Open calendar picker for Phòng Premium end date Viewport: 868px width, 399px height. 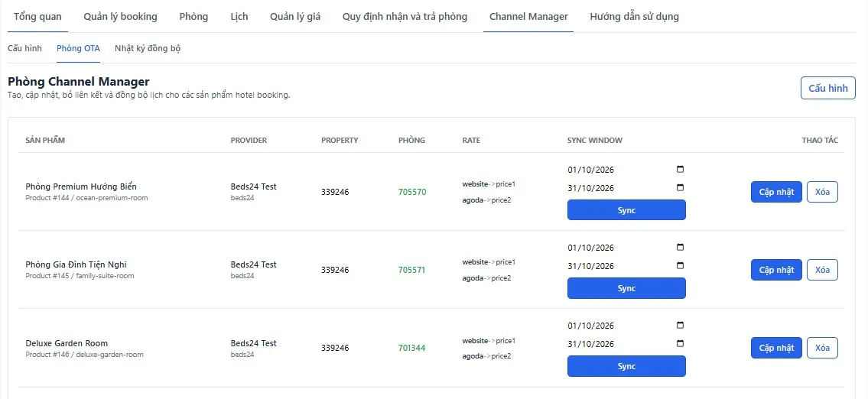[x=681, y=187]
